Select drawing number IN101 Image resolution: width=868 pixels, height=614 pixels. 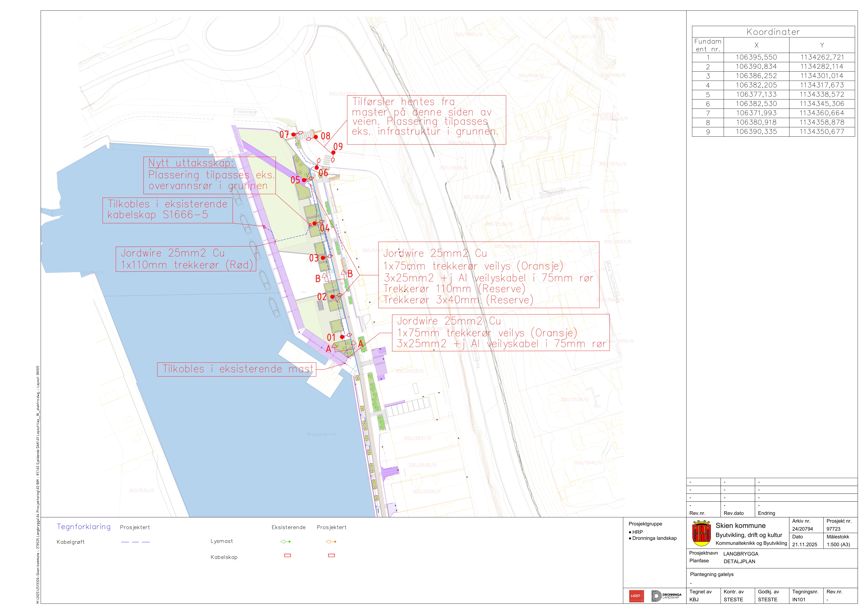coord(799,600)
